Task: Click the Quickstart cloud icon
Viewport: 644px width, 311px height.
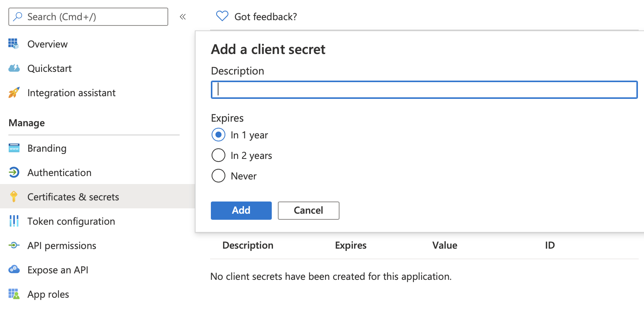Action: click(x=14, y=68)
